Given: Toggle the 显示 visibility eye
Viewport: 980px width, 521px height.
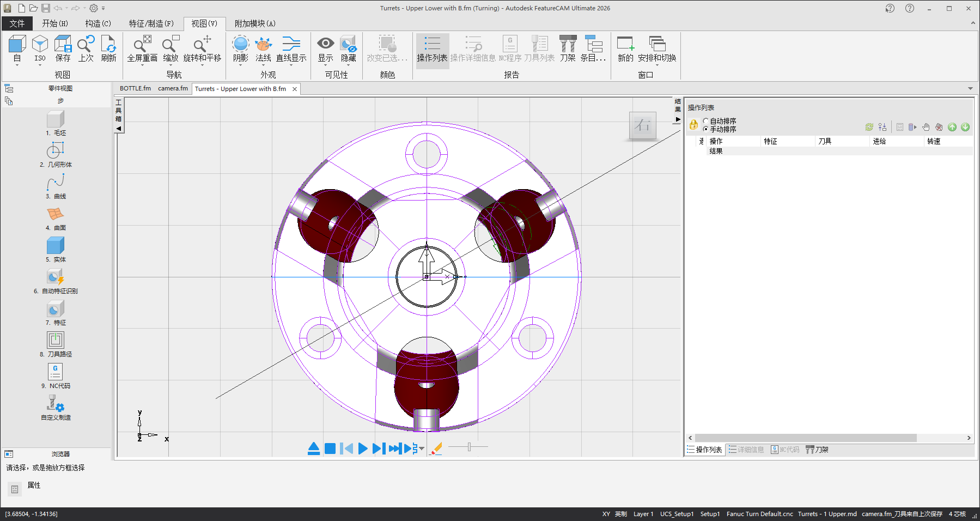Looking at the screenshot, I should (x=325, y=45).
